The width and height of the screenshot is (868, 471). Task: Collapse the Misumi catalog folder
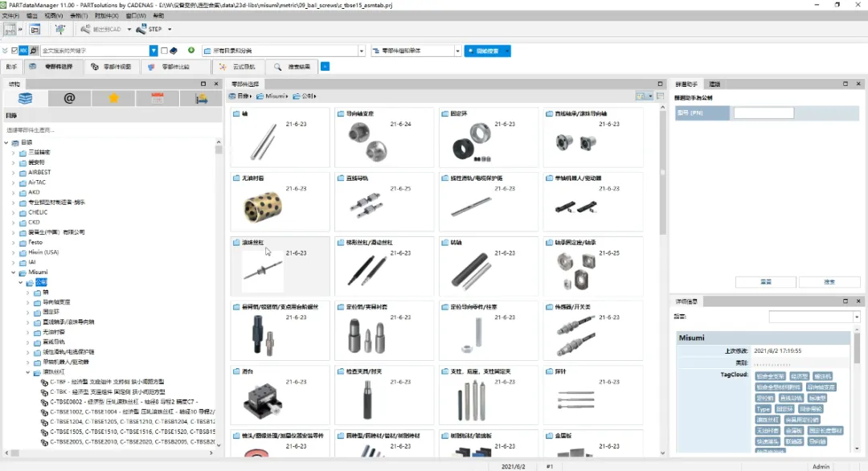point(14,272)
